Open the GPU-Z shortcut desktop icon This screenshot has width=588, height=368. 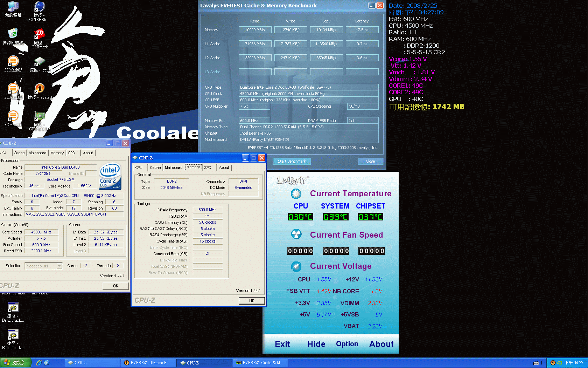tap(40, 120)
